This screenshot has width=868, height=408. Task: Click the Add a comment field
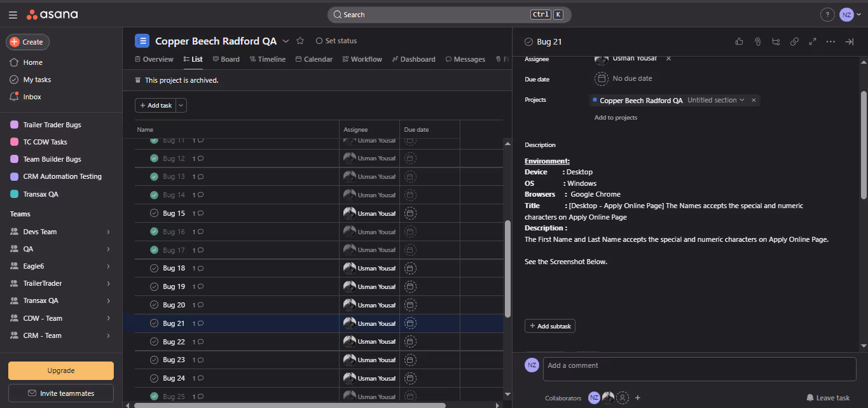(699, 369)
